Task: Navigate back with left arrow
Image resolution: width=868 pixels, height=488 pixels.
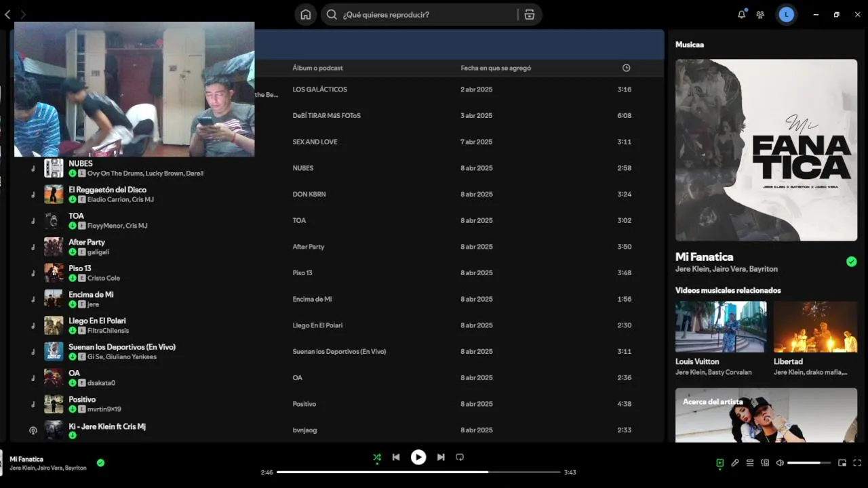Action: tap(7, 14)
